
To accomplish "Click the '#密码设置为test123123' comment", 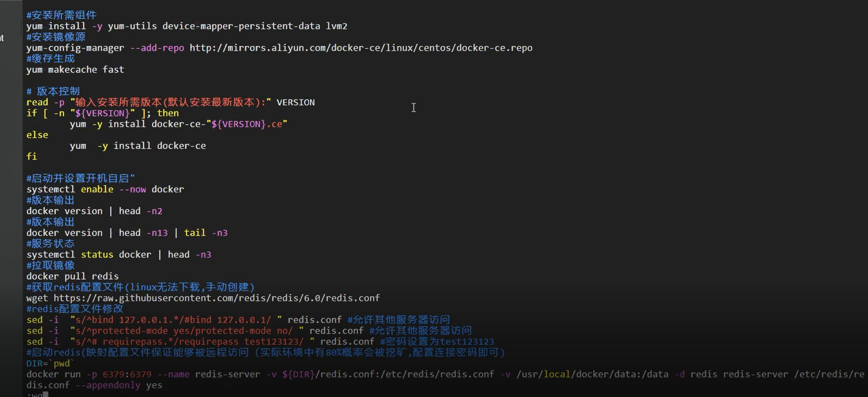I will (437, 341).
